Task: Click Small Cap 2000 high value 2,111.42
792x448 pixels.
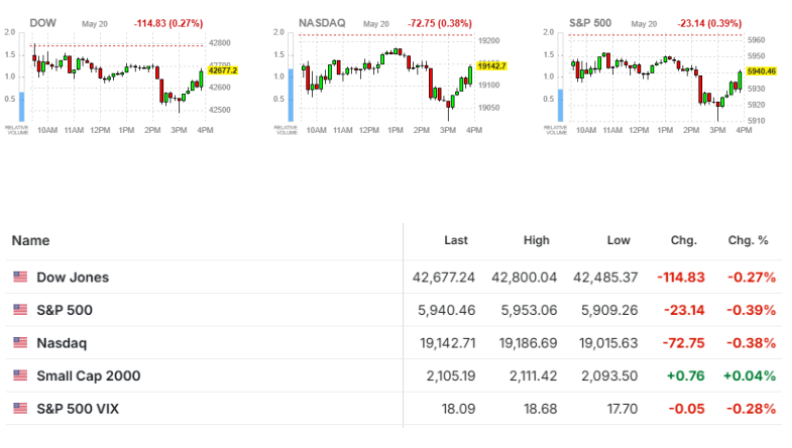Action: point(533,376)
